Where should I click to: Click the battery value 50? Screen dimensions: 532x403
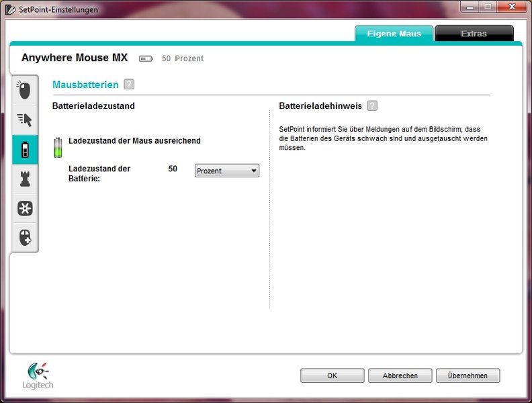(173, 169)
